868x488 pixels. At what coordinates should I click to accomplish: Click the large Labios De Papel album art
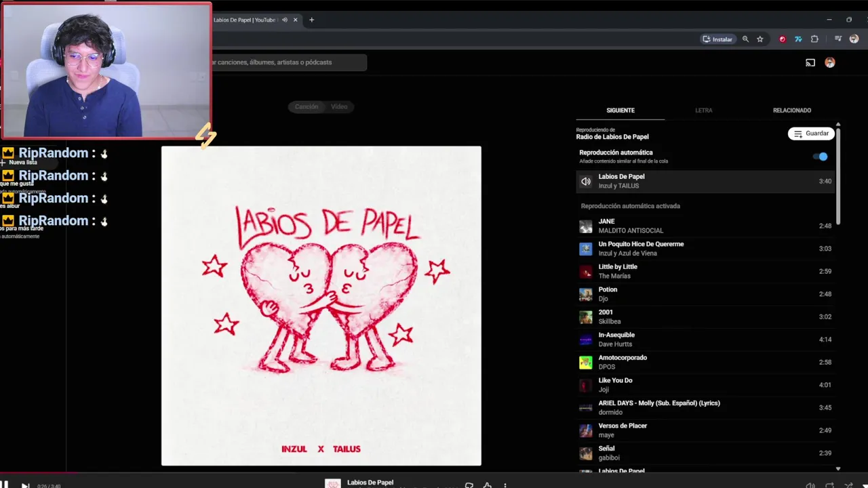321,306
